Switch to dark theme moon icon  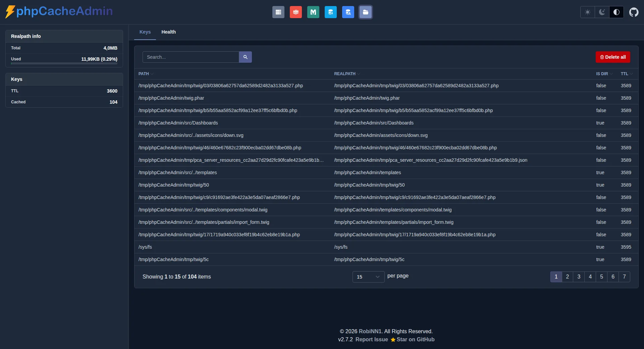602,12
